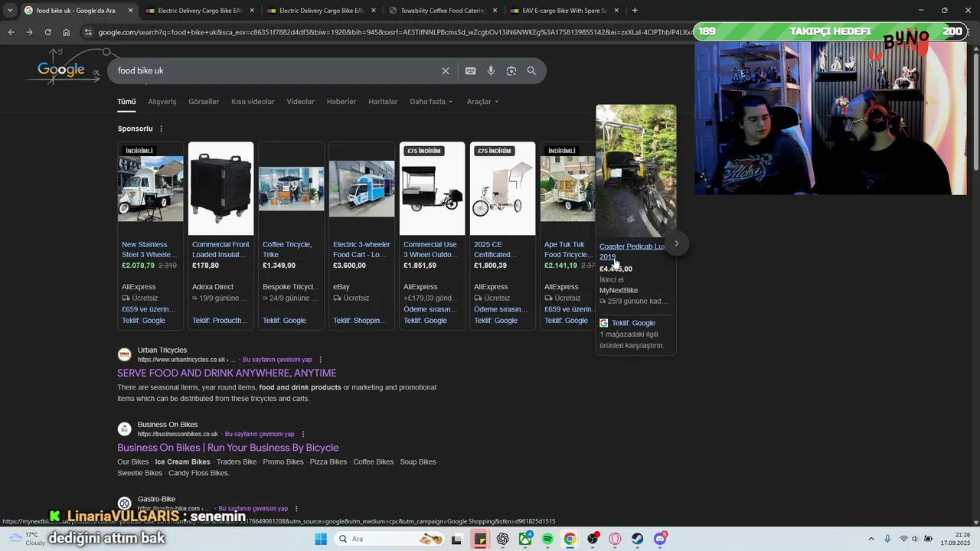980x551 pixels.
Task: Click the black insulated container product image
Action: (220, 188)
